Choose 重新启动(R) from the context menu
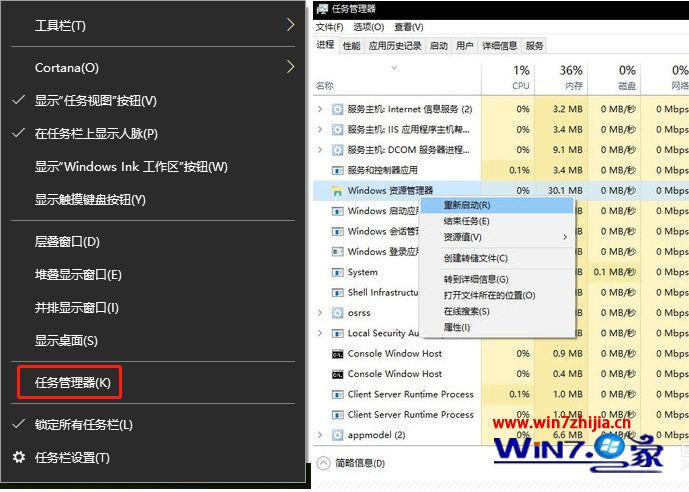The height and width of the screenshot is (492, 689). 498,205
